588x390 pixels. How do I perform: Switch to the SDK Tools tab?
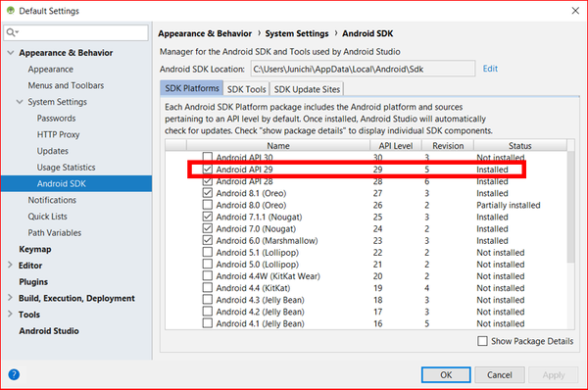246,89
